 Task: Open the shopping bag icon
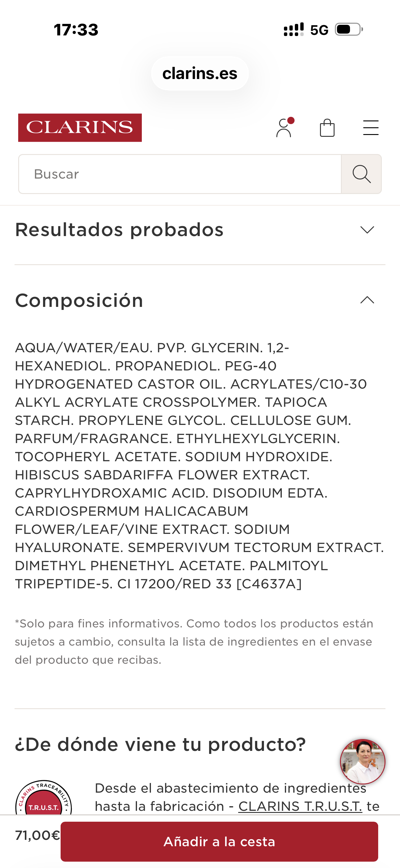pyautogui.click(x=327, y=128)
